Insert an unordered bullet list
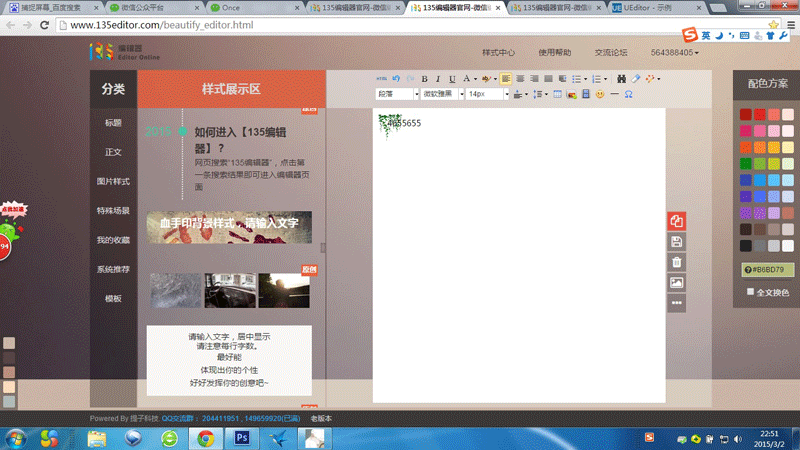 (x=576, y=79)
